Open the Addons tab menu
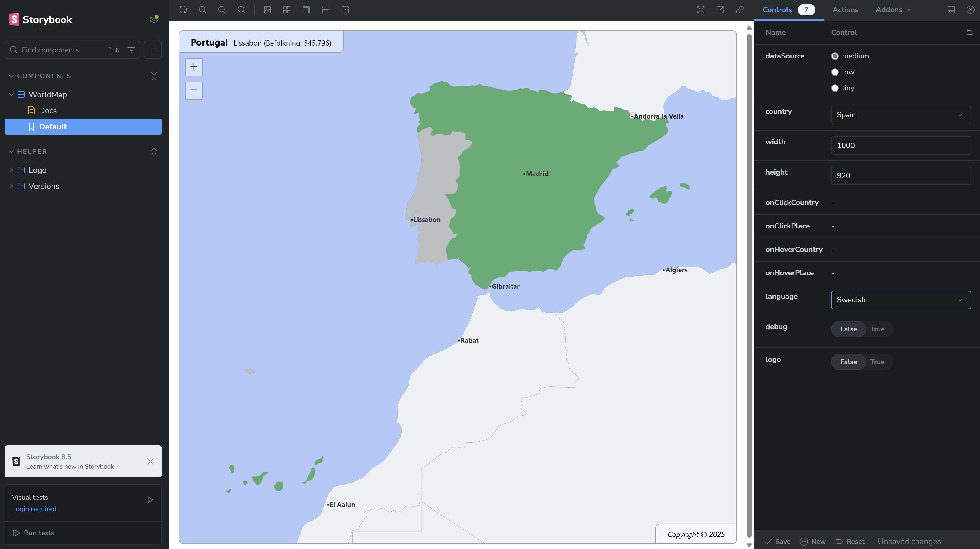 [892, 10]
